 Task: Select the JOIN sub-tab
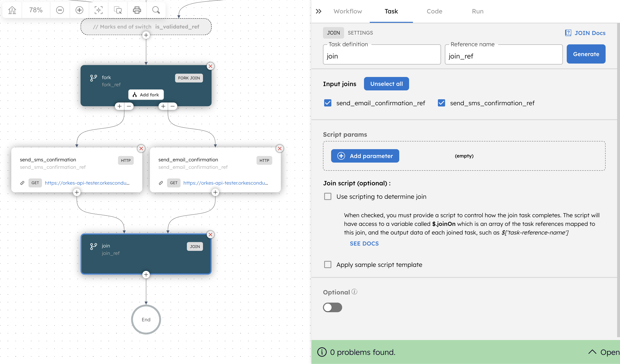pyautogui.click(x=333, y=33)
